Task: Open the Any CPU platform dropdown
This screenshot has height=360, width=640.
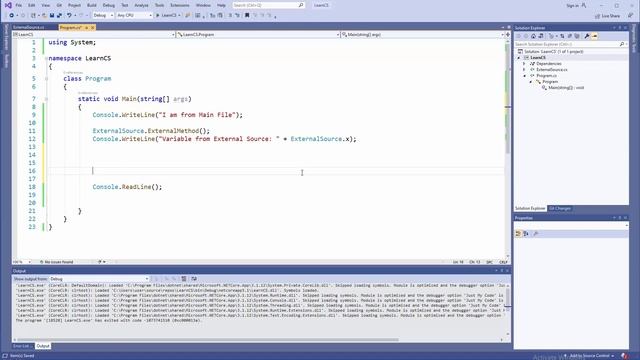Action: point(134,15)
